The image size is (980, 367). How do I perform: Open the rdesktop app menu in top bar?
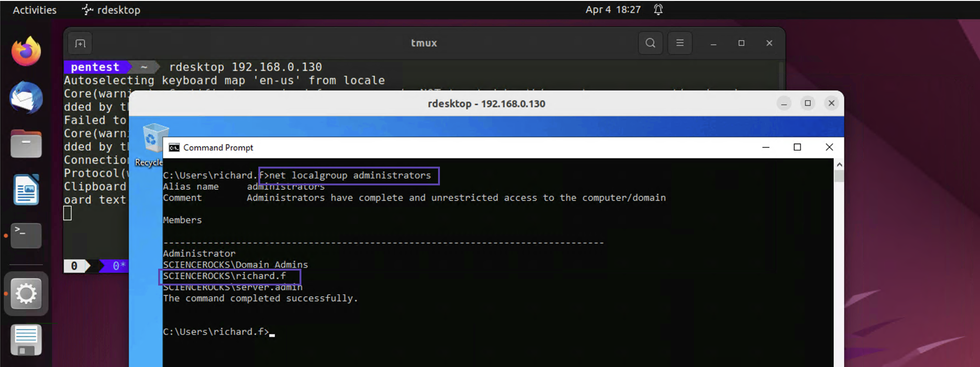pyautogui.click(x=111, y=10)
